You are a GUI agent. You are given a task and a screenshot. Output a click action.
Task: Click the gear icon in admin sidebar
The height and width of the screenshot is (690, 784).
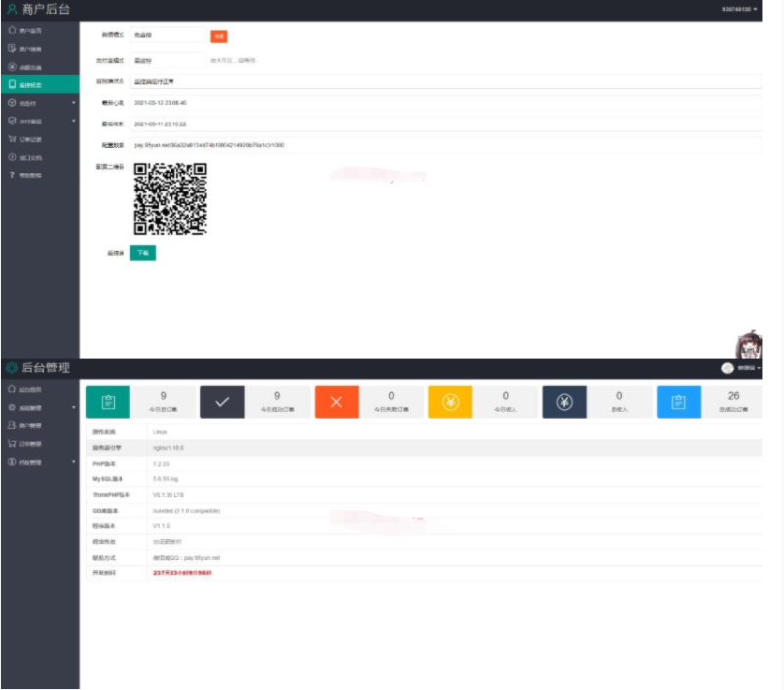12,407
